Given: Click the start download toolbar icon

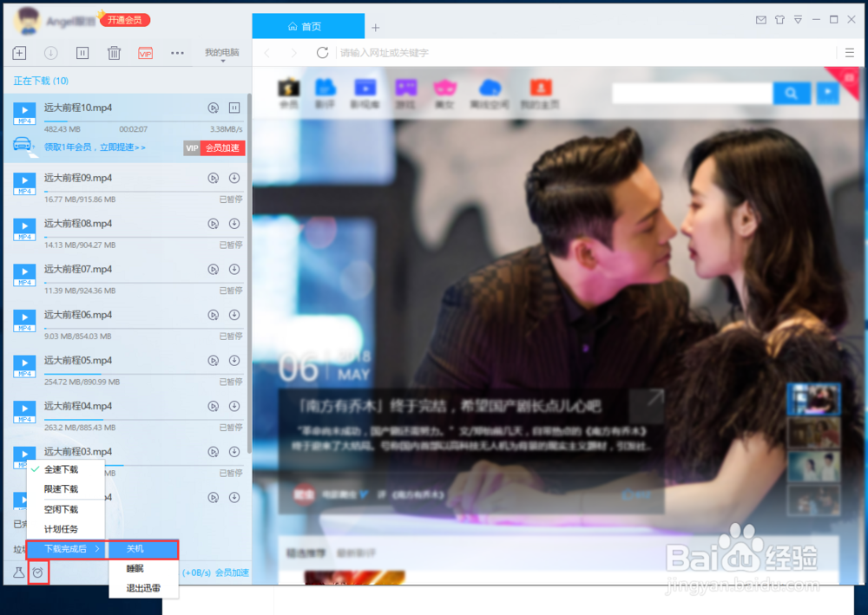Looking at the screenshot, I should point(51,53).
